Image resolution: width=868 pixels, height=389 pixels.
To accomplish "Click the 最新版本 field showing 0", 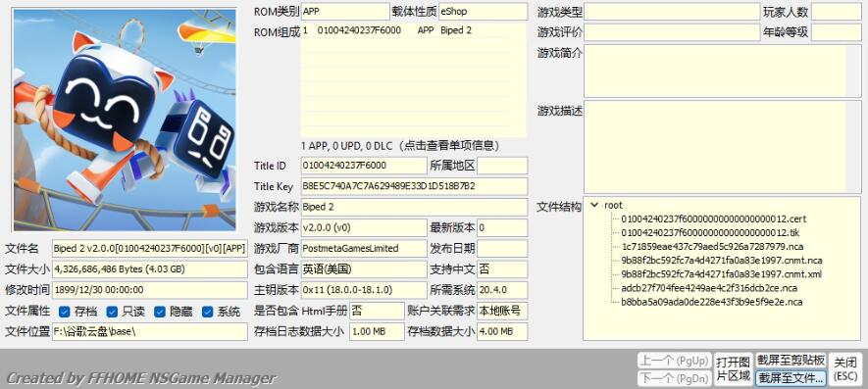I will [x=502, y=227].
